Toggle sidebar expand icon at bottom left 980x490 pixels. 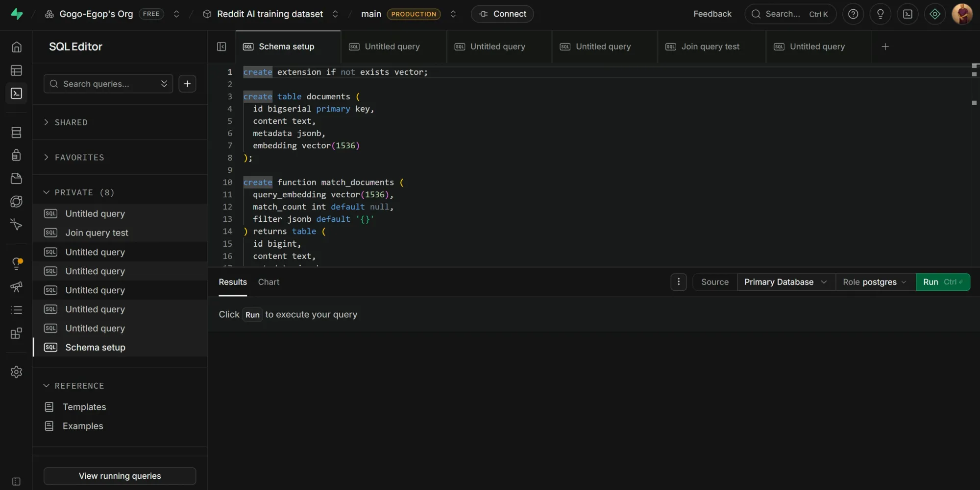click(16, 482)
